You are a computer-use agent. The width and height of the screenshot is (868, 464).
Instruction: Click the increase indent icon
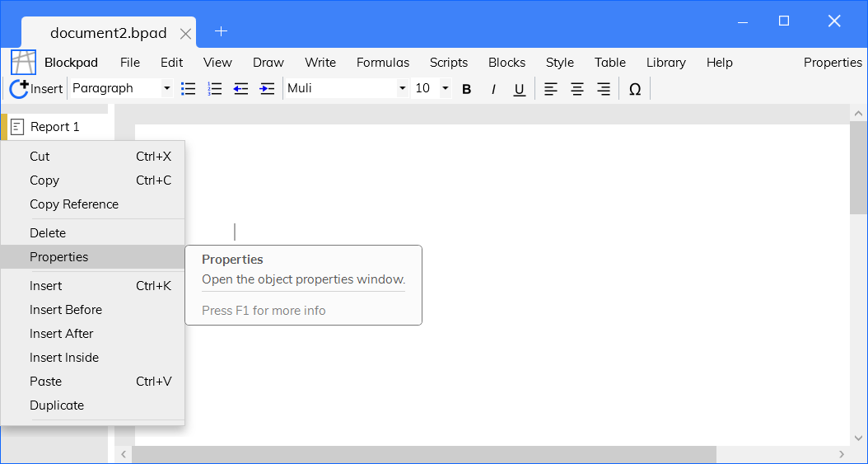[268, 88]
